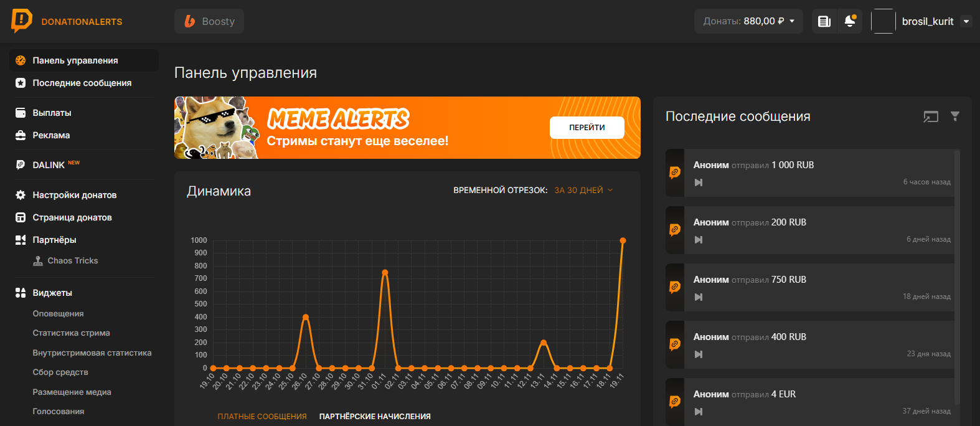980x426 pixels.
Task: Click the 01.11 chart peak at 750
Action: [x=385, y=272]
